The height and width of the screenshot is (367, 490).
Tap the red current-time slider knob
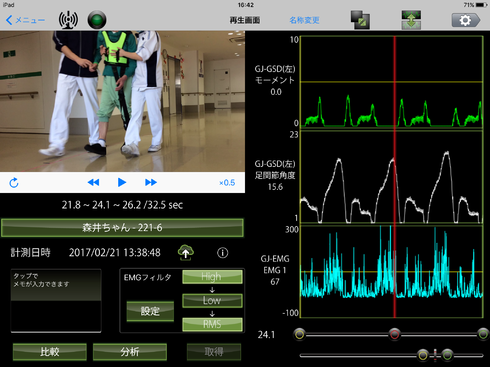(x=395, y=334)
